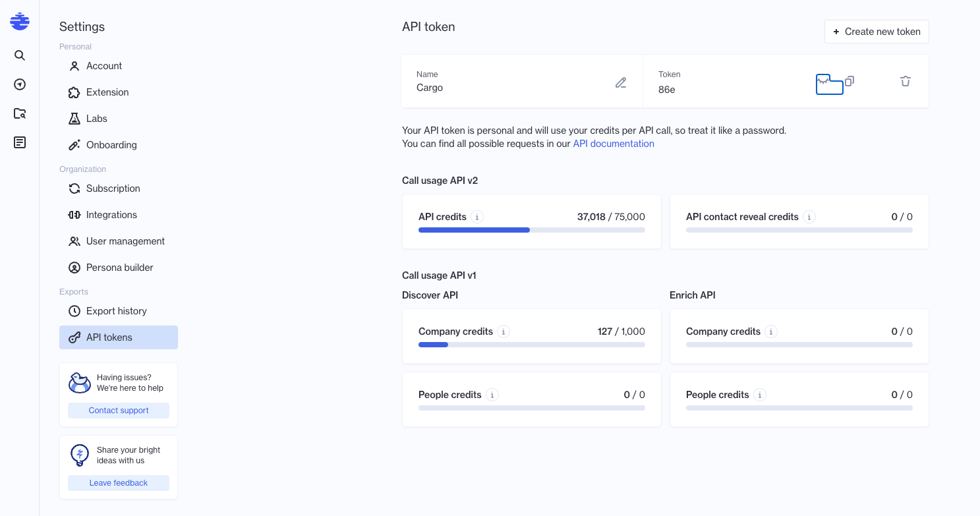Show info for Discover API People credits
Image resolution: width=980 pixels, height=516 pixels.
tap(492, 395)
